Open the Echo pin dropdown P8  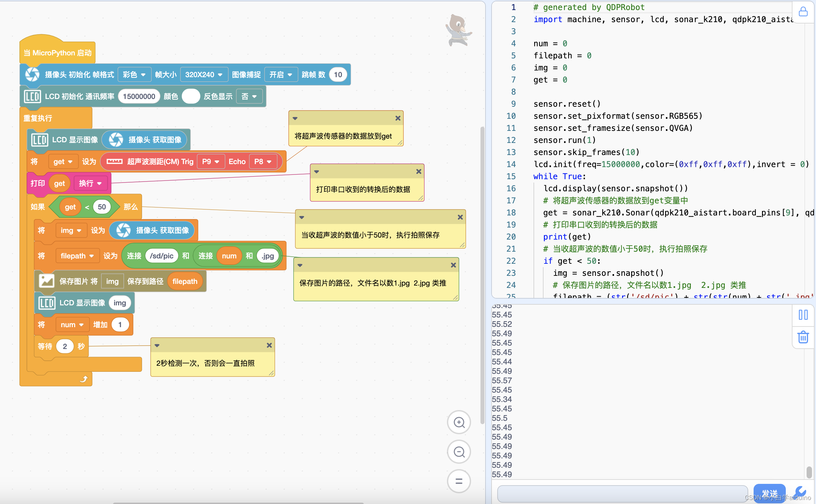(x=263, y=162)
